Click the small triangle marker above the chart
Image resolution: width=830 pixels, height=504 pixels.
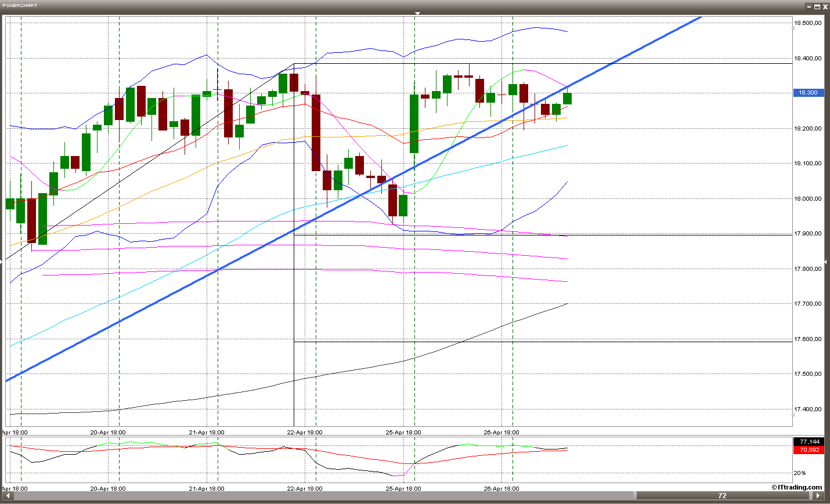(x=417, y=13)
